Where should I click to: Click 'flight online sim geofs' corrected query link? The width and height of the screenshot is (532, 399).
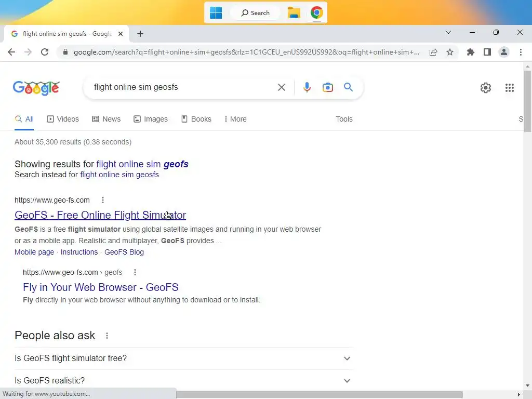coord(142,164)
